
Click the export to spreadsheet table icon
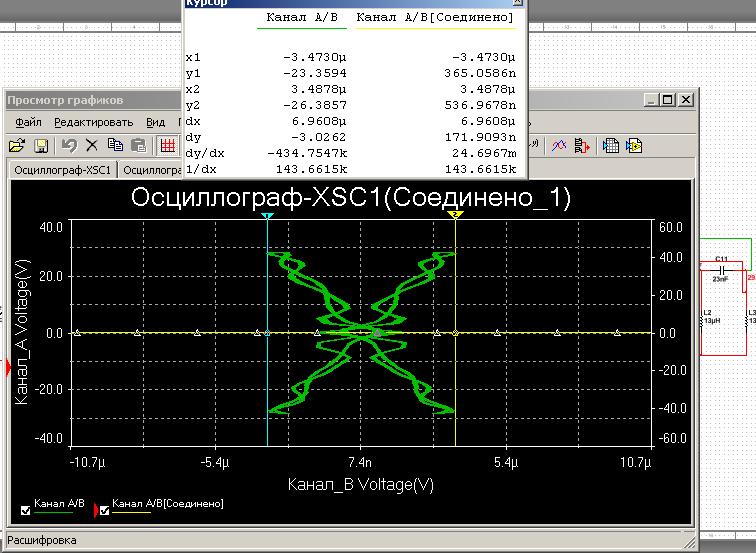[x=610, y=146]
